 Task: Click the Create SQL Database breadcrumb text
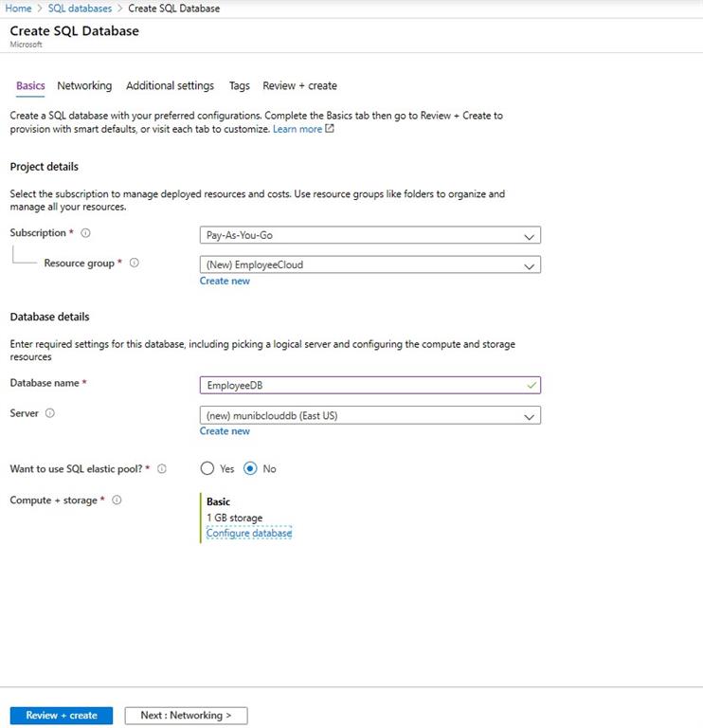tap(174, 9)
